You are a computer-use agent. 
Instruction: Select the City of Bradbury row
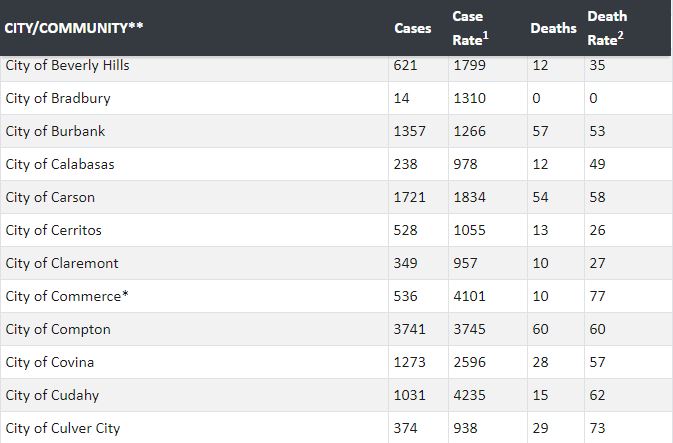58,98
